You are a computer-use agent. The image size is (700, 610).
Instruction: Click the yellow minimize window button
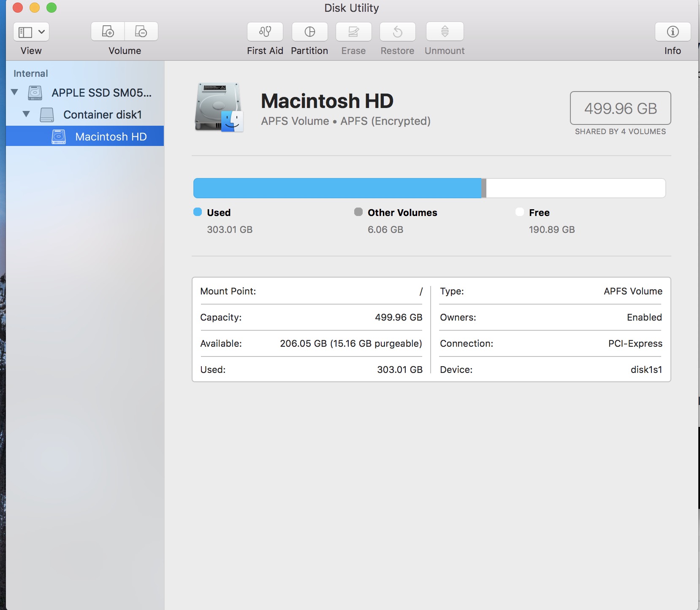35,8
